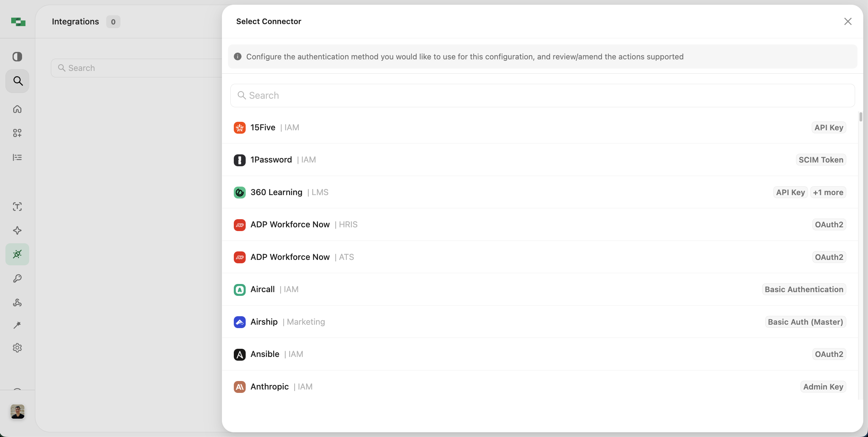The height and width of the screenshot is (437, 868).
Task: Open the apps grid icon in sidebar
Action: (17, 133)
